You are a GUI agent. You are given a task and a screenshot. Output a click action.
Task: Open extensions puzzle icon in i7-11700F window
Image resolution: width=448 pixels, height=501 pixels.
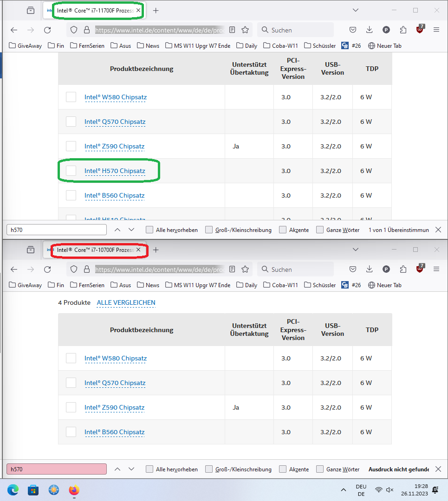(x=403, y=30)
